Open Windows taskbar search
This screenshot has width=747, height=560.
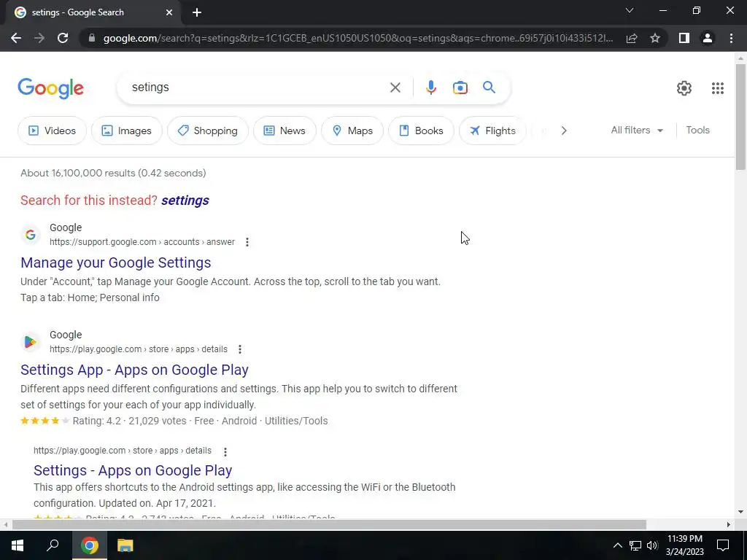pyautogui.click(x=53, y=545)
